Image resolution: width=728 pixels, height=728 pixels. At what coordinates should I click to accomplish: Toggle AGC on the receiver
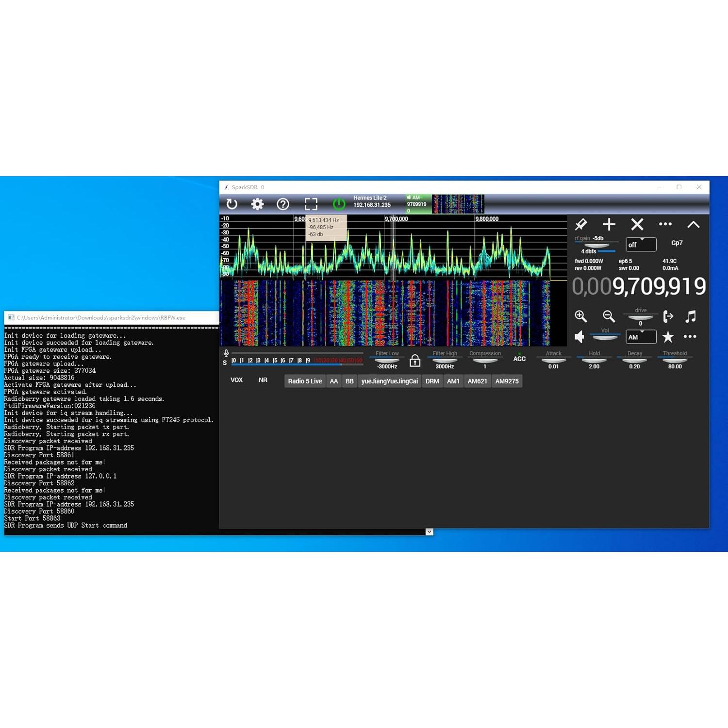pos(519,359)
